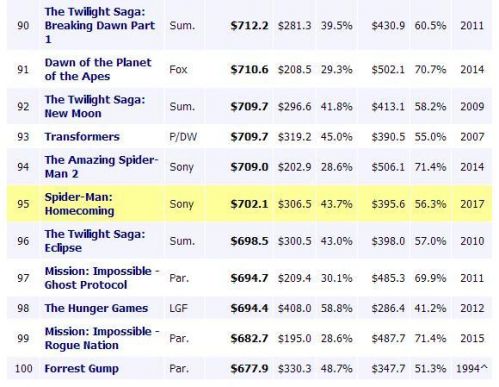Select the Fox studio cell
The height and width of the screenshot is (387, 499).
click(178, 70)
